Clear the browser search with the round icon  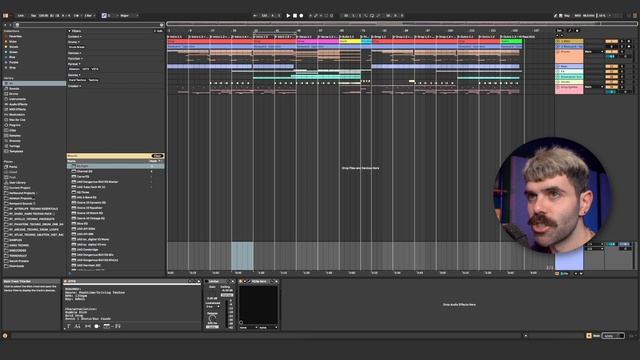162,25
